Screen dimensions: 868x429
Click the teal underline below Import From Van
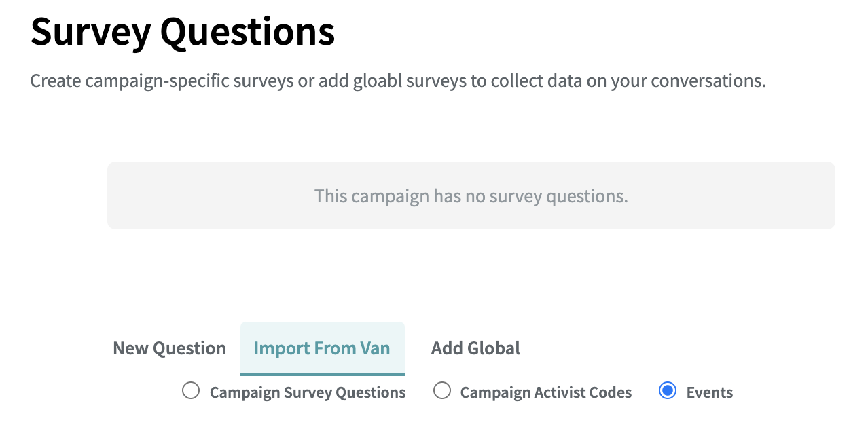coord(322,374)
